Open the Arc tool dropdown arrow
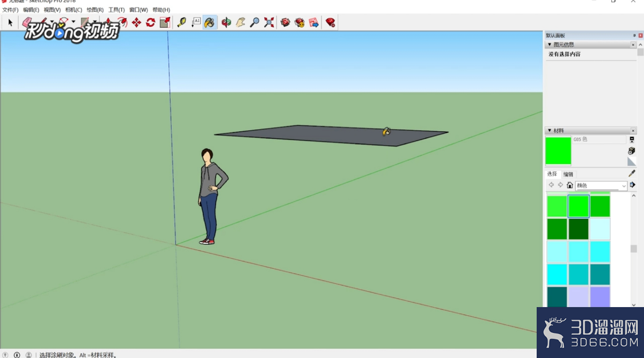Viewport: 644px width, 358px height. tap(74, 22)
